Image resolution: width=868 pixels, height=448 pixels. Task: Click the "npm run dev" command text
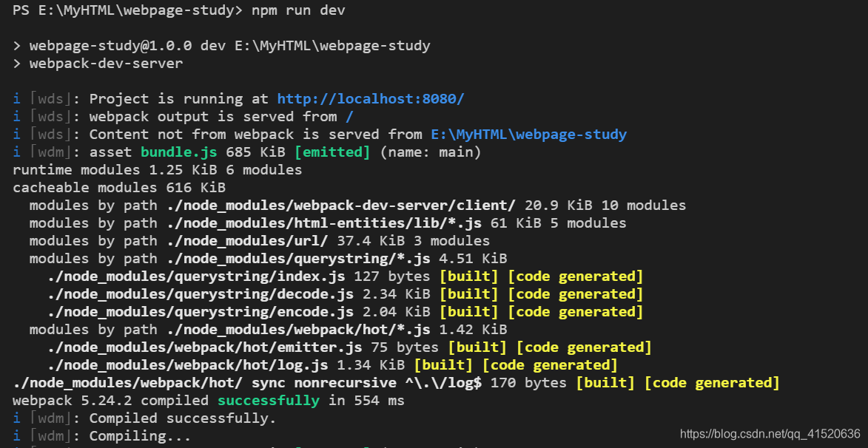(x=298, y=10)
